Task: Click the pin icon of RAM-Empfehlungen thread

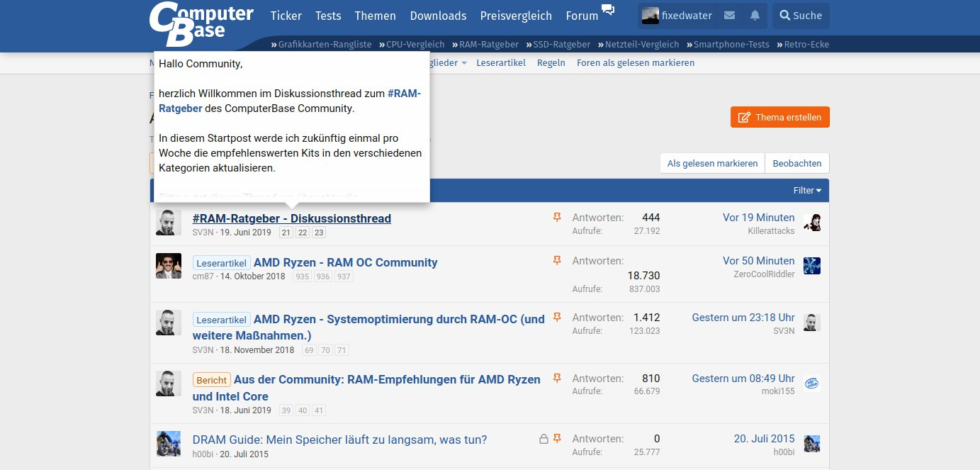Action: 557,379
